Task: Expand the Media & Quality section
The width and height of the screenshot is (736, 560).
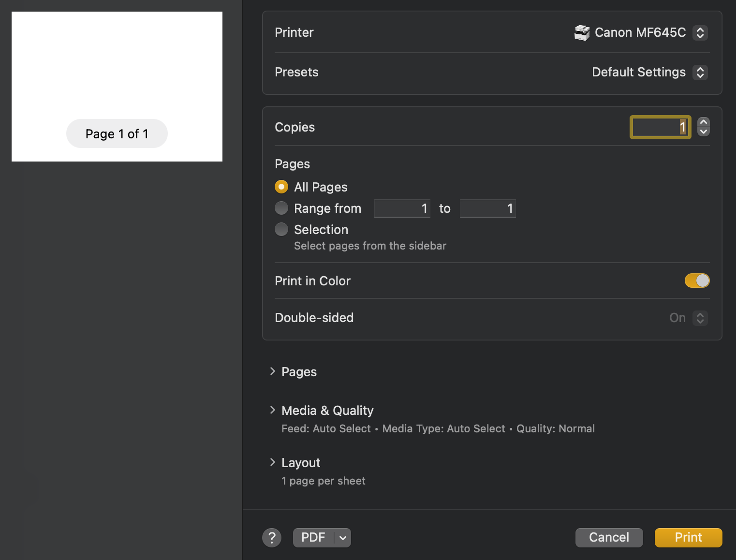Action: coord(273,410)
